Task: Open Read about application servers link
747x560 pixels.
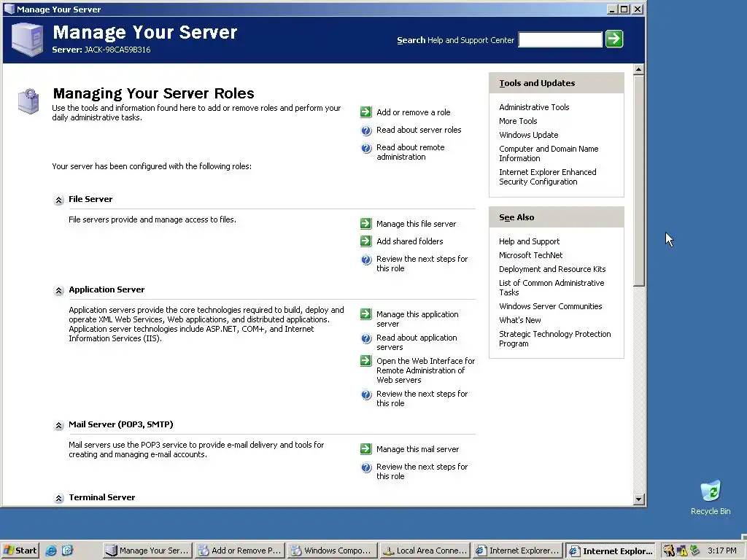Action: (x=417, y=343)
